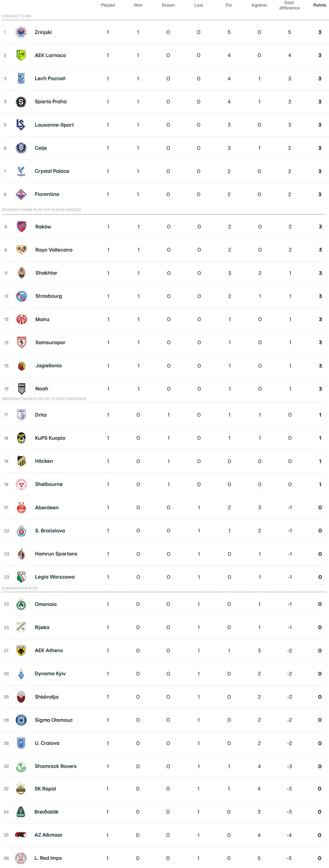The height and width of the screenshot is (868, 329).
Task: Click the Points column header
Action: (319, 5)
